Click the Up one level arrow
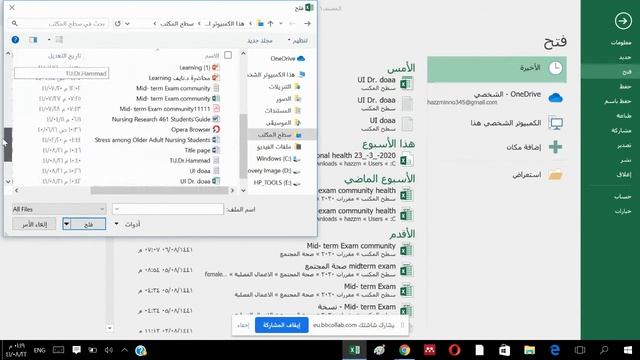The width and height of the screenshot is (640, 360). 270,24
